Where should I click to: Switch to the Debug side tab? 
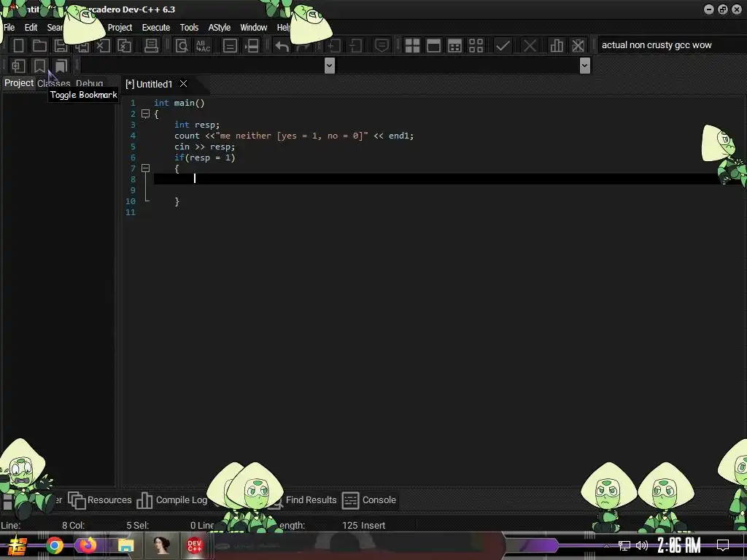tap(90, 83)
